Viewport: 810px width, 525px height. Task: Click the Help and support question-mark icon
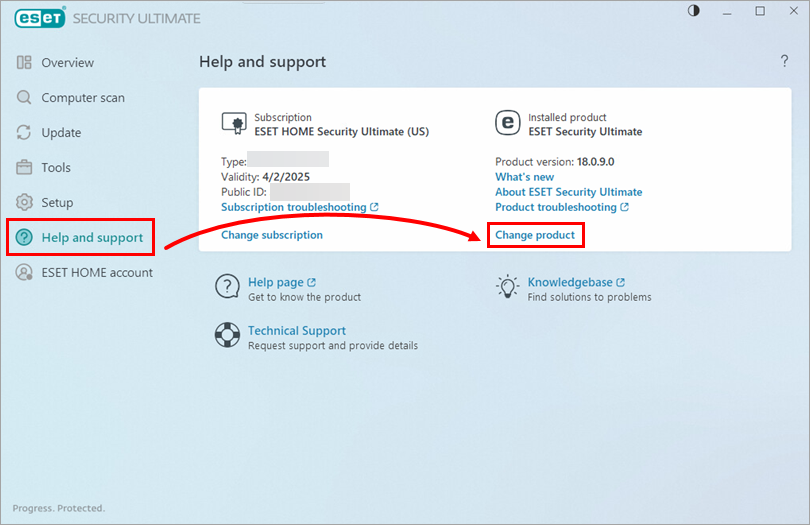(x=24, y=237)
